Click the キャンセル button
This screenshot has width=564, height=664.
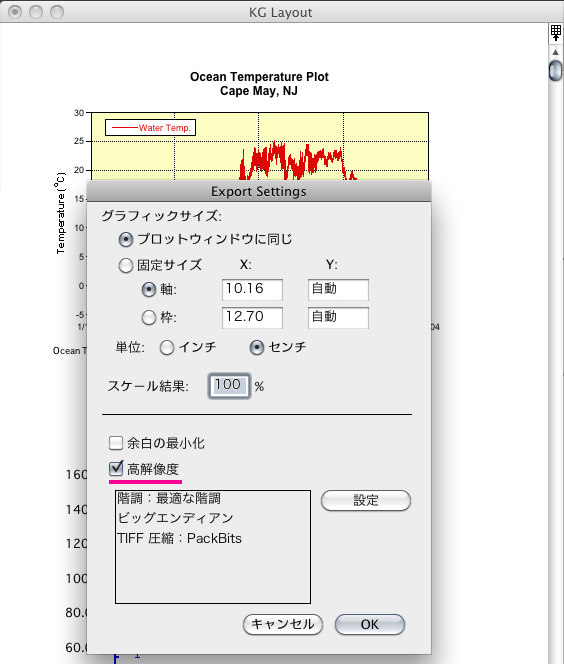coord(283,624)
